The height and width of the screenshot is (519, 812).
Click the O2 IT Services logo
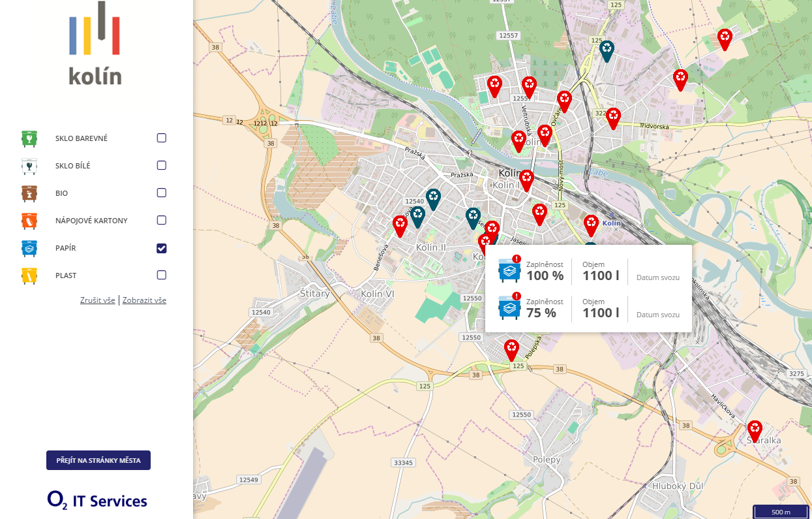(x=97, y=501)
